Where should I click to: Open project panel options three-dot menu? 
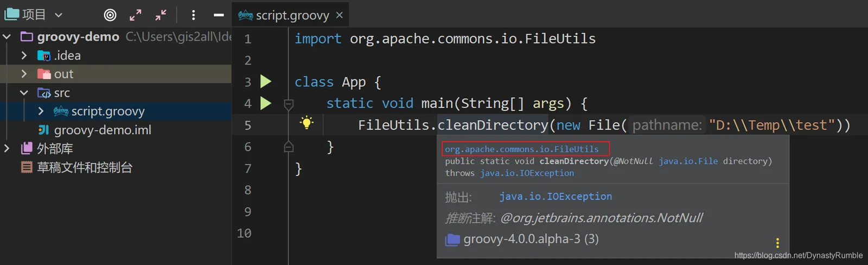(x=194, y=15)
